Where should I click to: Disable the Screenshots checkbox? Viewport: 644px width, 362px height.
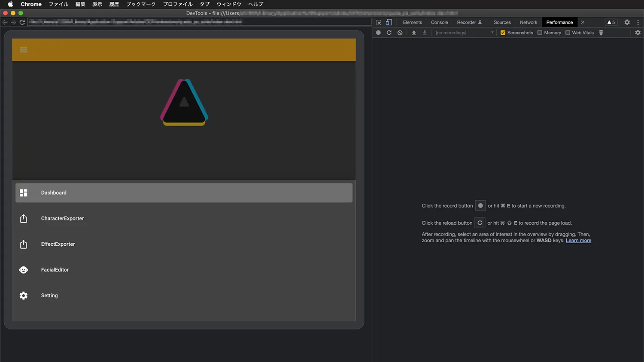pyautogui.click(x=502, y=33)
